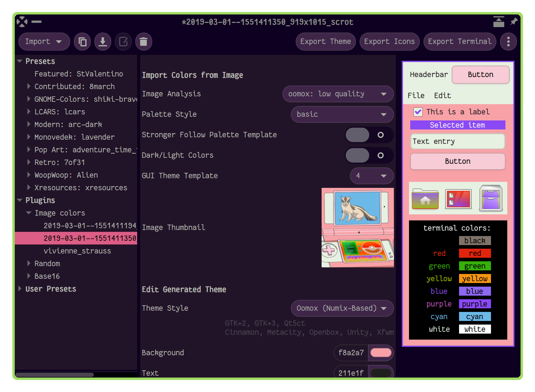Open the Import dropdown button
Viewport: 535px width, 392px height.
(x=44, y=42)
